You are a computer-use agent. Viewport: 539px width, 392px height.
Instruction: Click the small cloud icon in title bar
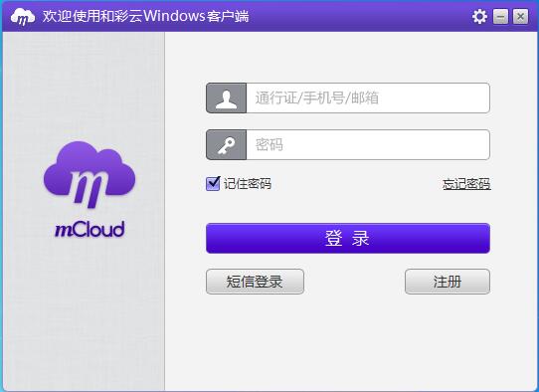pos(22,16)
